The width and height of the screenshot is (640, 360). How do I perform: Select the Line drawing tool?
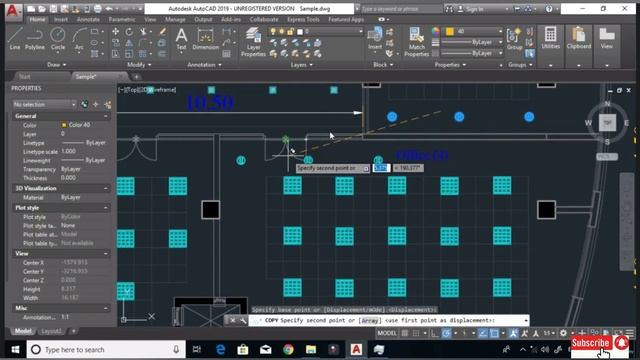[x=15, y=39]
